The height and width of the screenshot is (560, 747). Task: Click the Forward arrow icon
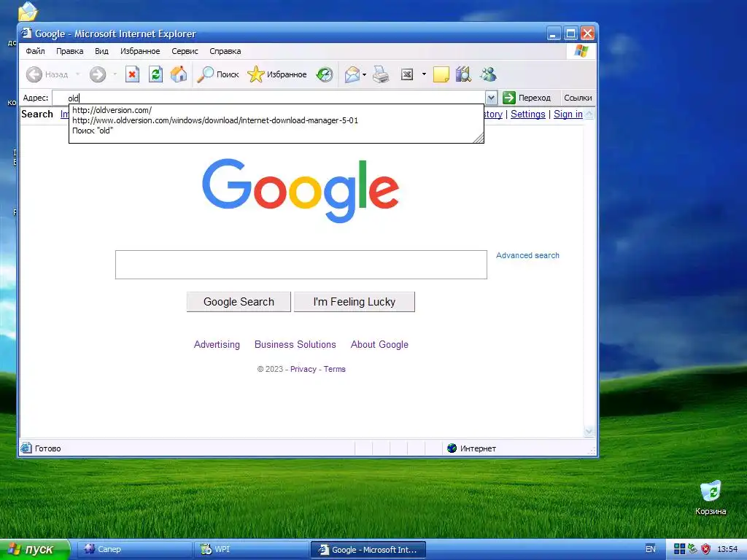click(98, 74)
